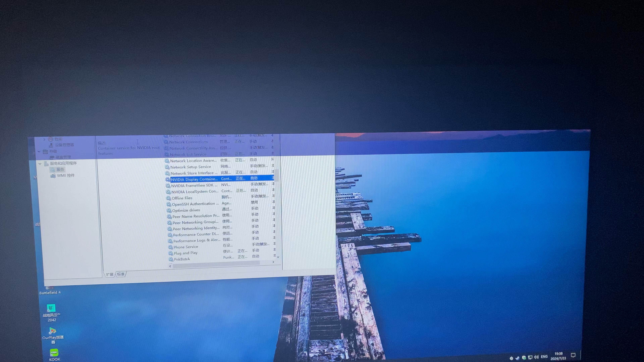This screenshot has width=644, height=362.
Task: Click the gear icon beside Optimize drives
Action: (x=169, y=210)
